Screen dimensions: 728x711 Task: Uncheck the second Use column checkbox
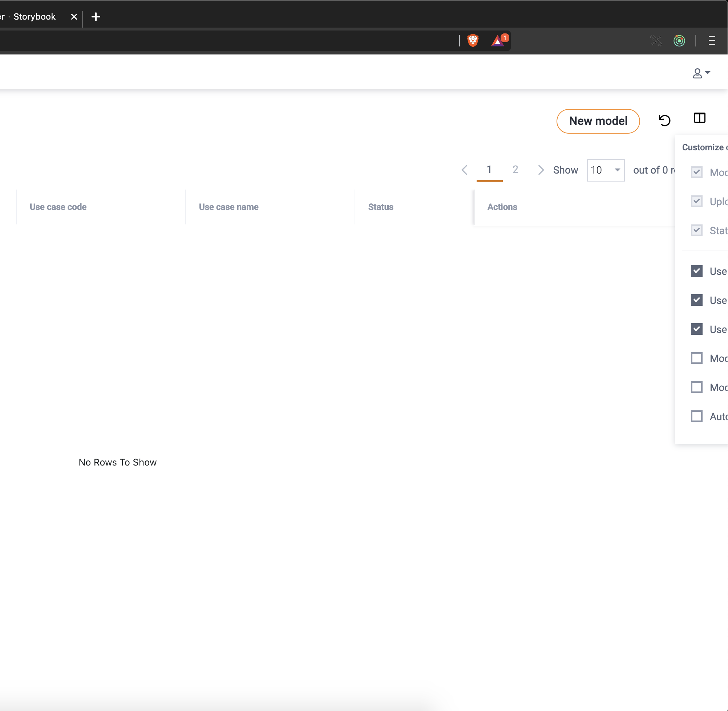[697, 300]
